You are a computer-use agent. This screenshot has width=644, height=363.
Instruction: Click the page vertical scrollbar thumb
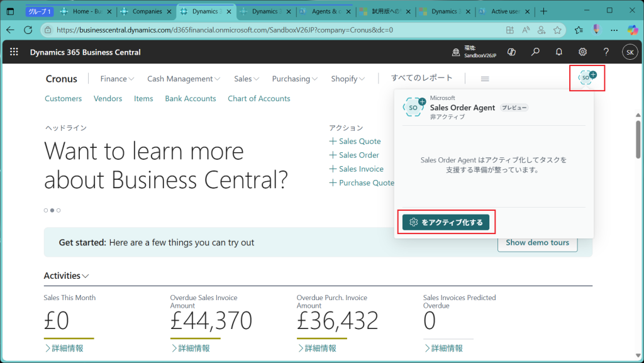(x=638, y=140)
